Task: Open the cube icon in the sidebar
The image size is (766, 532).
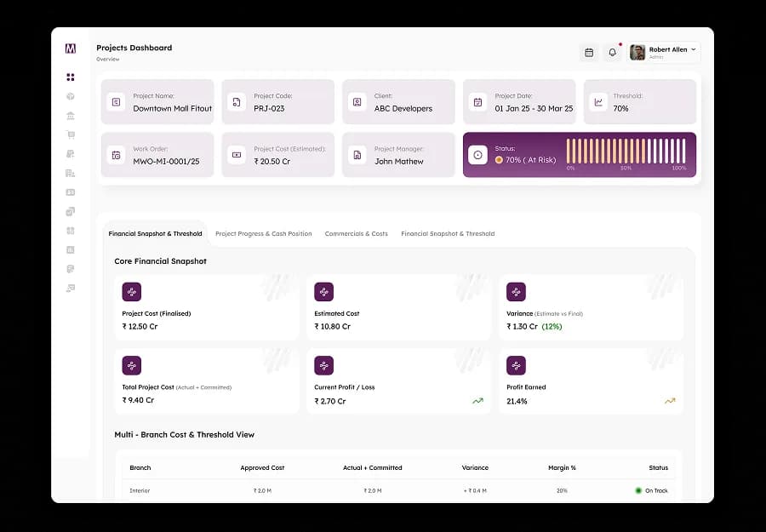Action: point(71,96)
